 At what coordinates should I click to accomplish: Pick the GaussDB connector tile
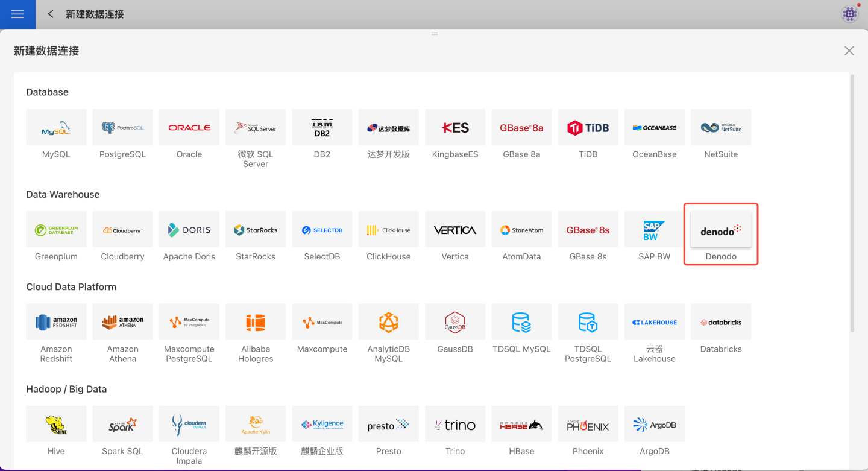tap(455, 322)
